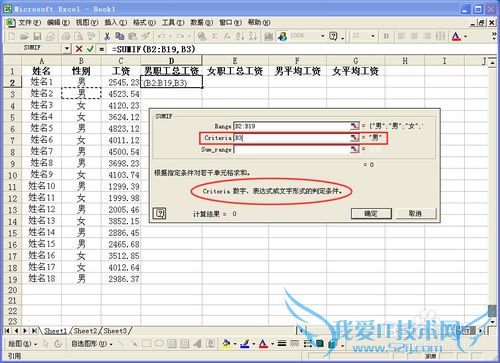Click the Paste Function fx icon
This screenshot has width=500, height=363.
[227, 36]
